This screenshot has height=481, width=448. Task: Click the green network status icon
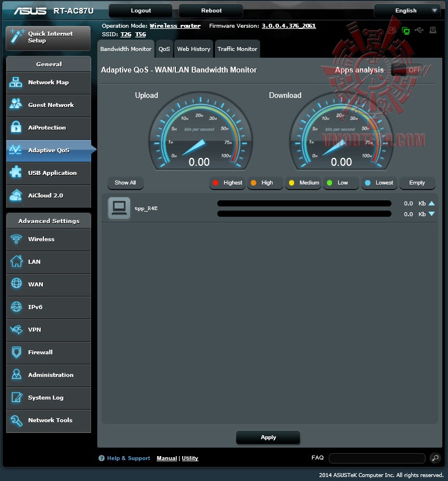pos(406,31)
